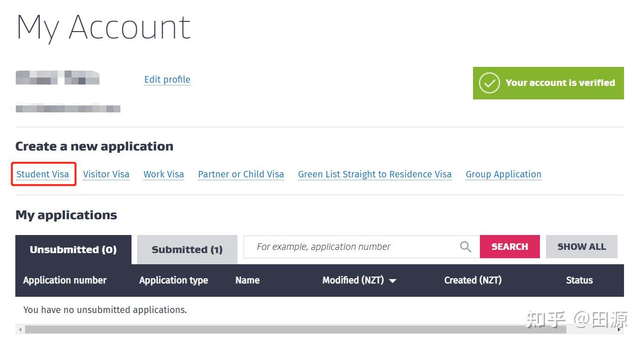Sort by Created (NZT) column header

(x=473, y=280)
